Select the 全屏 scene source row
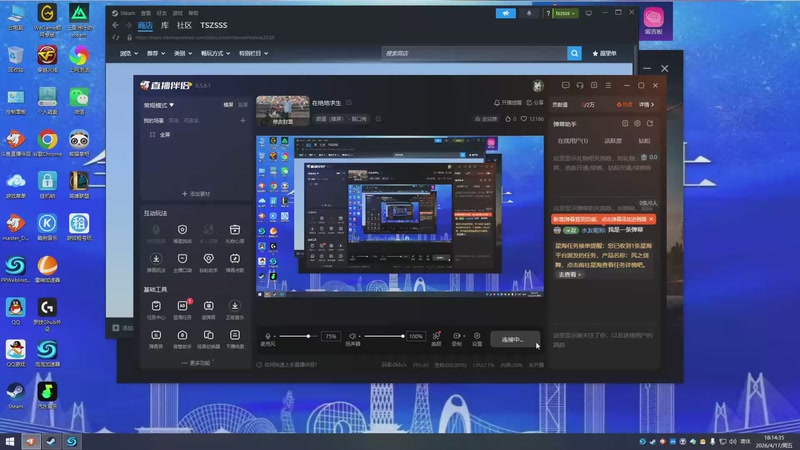800x450 pixels. (x=195, y=135)
